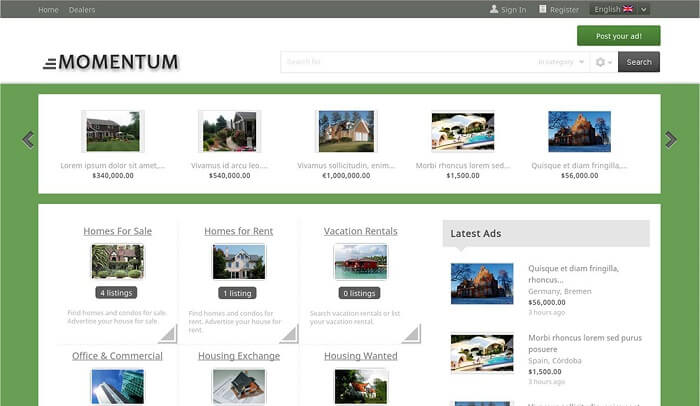This screenshot has width=700, height=406.
Task: Click Homes for Rent category image
Action: click(239, 261)
